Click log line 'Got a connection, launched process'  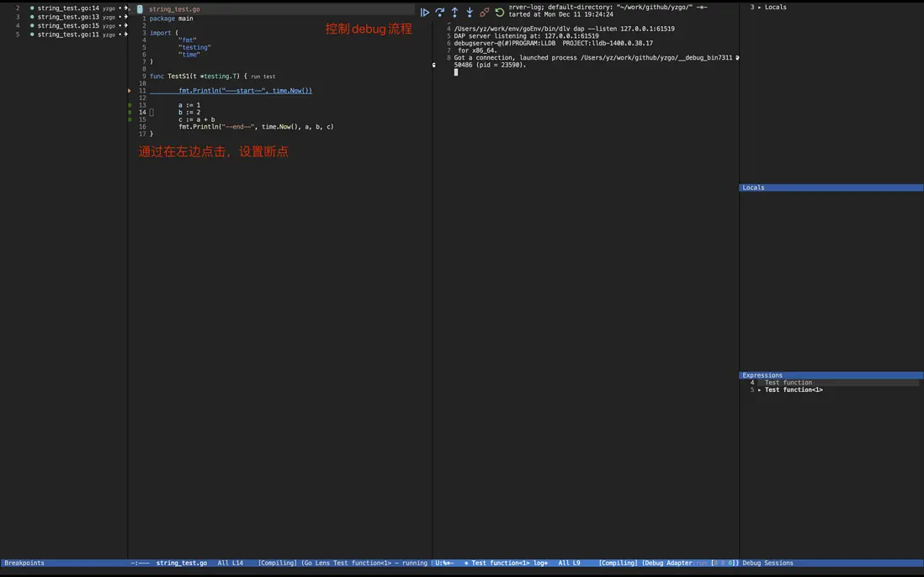592,58
